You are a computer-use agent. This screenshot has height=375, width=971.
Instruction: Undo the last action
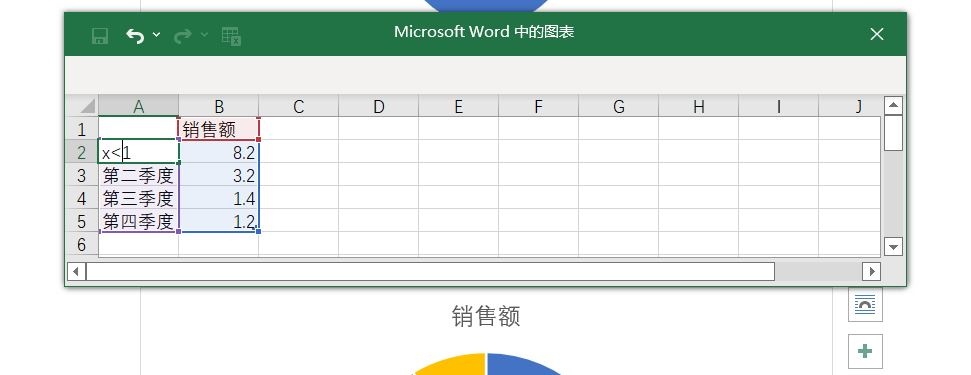pos(135,35)
